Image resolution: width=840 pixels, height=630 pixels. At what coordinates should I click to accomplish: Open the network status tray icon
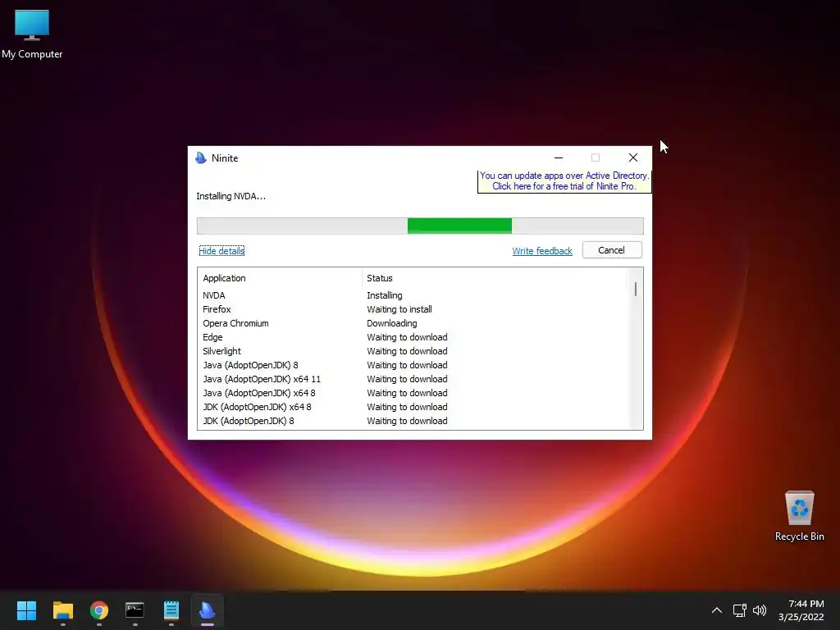tap(740, 610)
